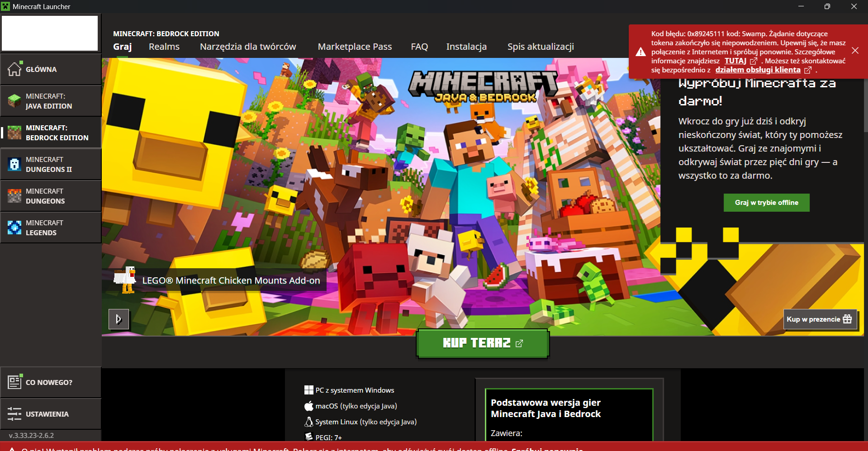Click the System Linux (tylko edycja Java) text
The width and height of the screenshot is (868, 451).
366,422
